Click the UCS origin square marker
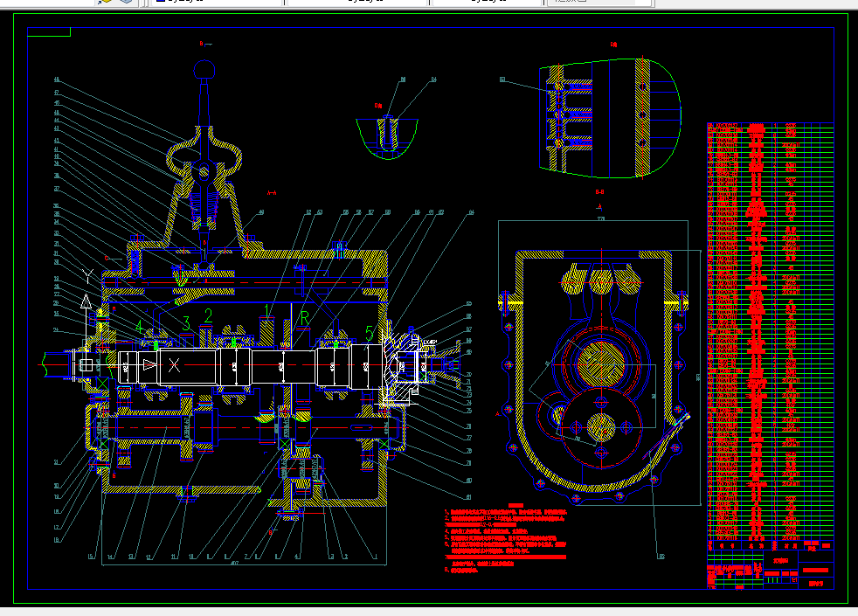Screen dimensions: 858x616 (86, 365)
